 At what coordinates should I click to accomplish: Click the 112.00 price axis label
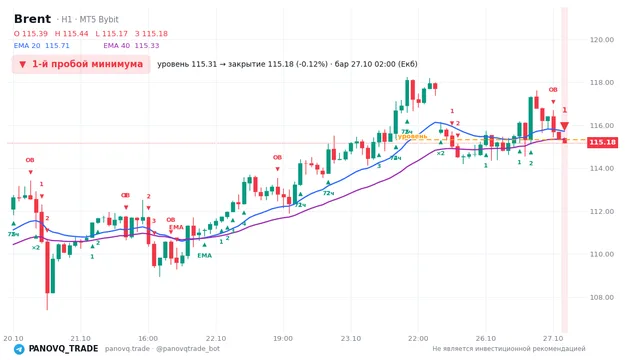(x=602, y=211)
